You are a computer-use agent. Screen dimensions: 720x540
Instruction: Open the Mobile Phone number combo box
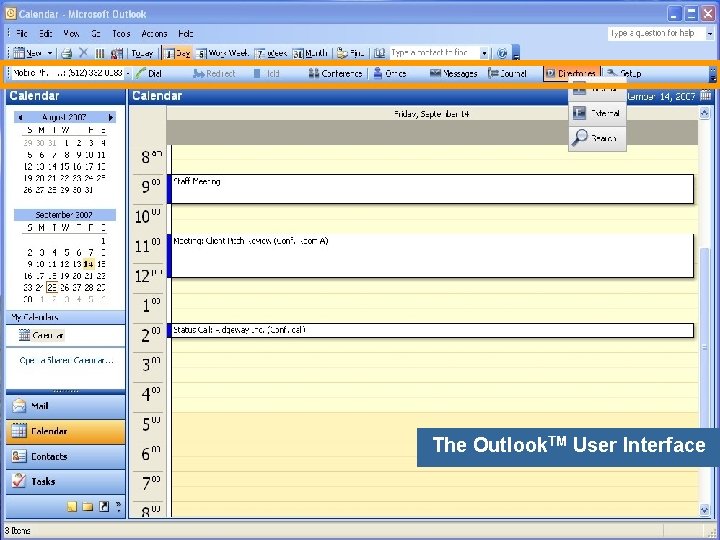(x=71, y=73)
